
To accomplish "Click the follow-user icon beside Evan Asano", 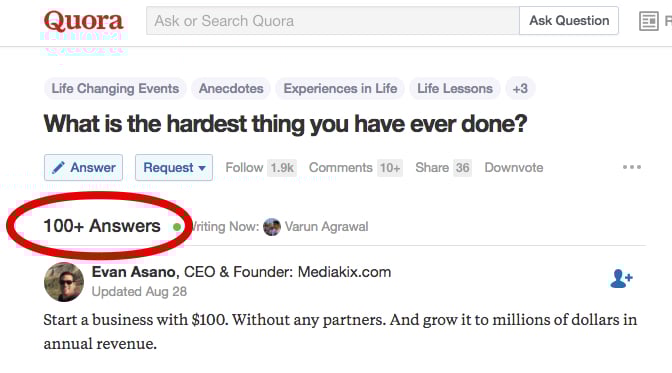I will [x=621, y=279].
